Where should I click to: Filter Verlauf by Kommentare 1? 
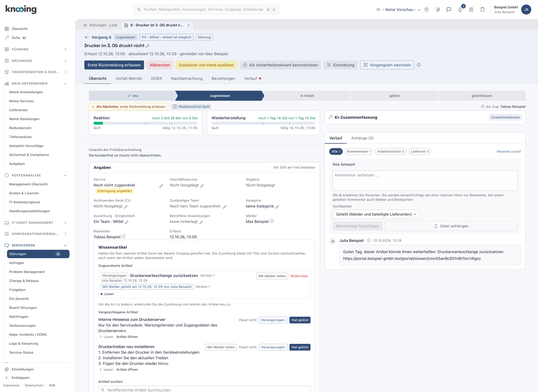point(359,151)
